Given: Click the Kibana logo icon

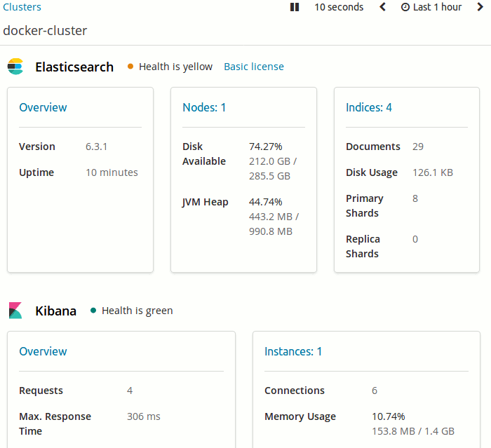Looking at the screenshot, I should click(x=15, y=311).
